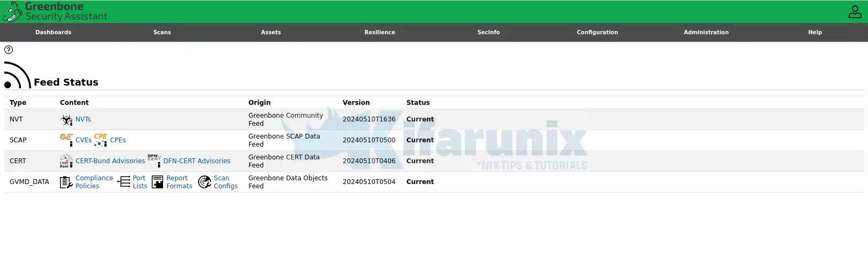
Task: Select the GVMD_DATA type cell
Action: point(29,182)
